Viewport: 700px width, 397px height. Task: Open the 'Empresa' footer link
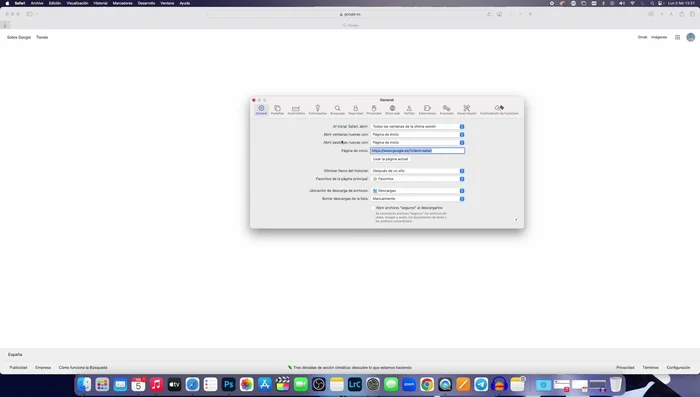pos(43,368)
